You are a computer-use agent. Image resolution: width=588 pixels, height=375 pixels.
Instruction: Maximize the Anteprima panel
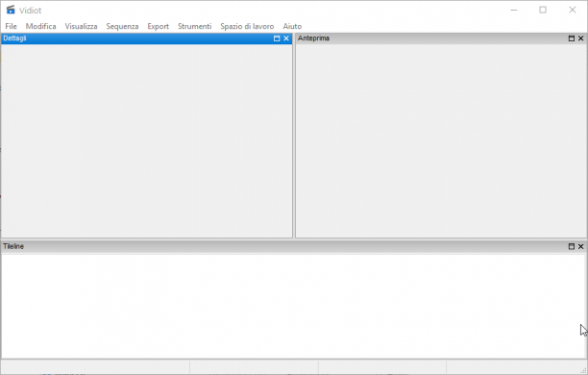point(572,38)
